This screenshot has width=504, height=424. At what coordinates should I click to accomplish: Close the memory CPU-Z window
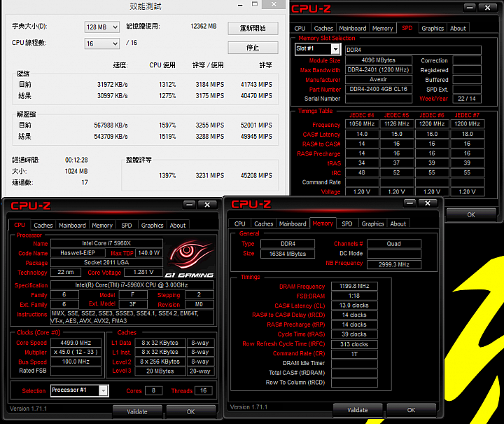click(x=428, y=203)
